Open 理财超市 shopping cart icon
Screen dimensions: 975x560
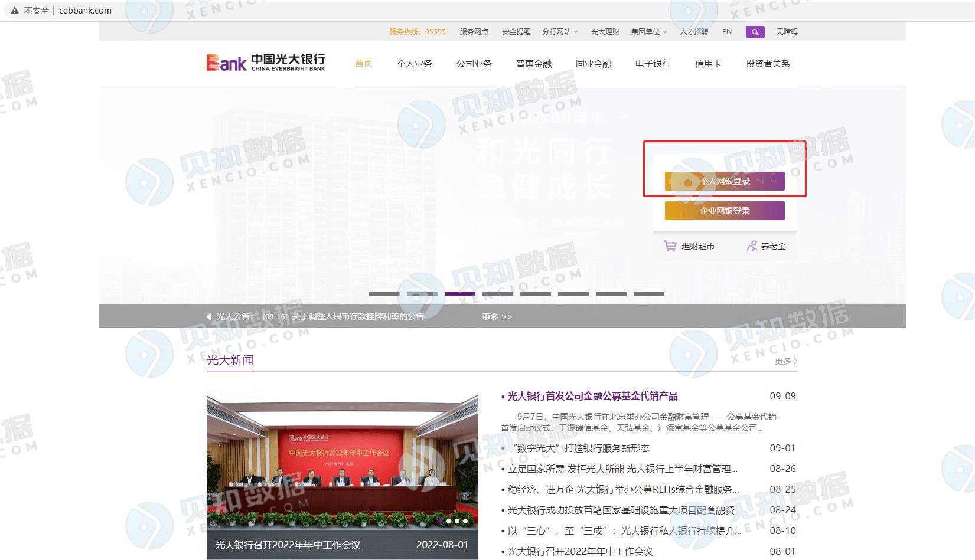coord(670,246)
